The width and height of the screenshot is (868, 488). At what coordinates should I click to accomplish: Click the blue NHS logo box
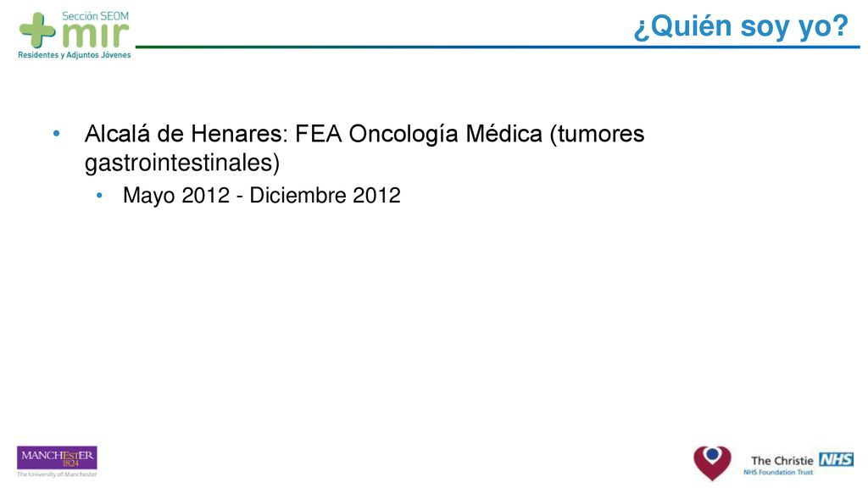[x=837, y=459]
